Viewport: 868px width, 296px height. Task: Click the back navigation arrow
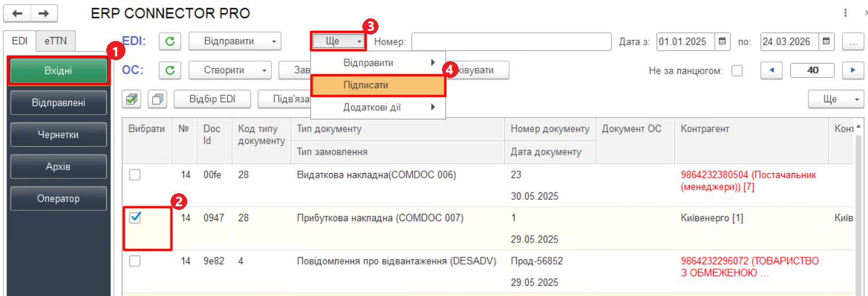pos(18,13)
